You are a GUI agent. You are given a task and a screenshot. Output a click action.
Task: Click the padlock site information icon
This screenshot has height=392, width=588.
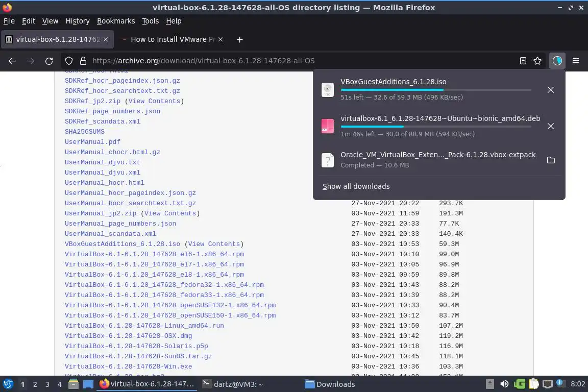pyautogui.click(x=83, y=61)
